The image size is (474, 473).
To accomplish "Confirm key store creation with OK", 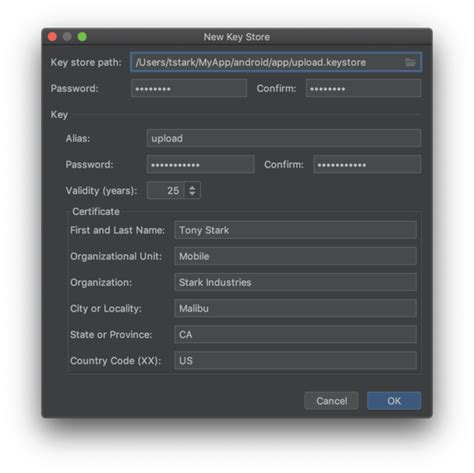I will click(394, 401).
